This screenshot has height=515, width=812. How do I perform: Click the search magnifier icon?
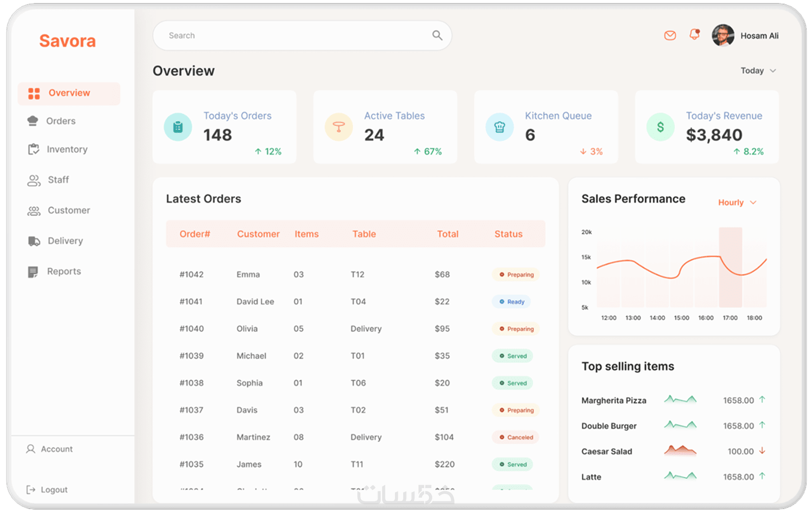(x=437, y=35)
